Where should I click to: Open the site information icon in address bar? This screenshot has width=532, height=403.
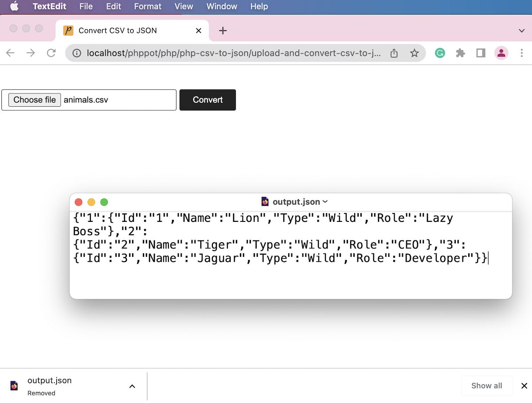77,53
